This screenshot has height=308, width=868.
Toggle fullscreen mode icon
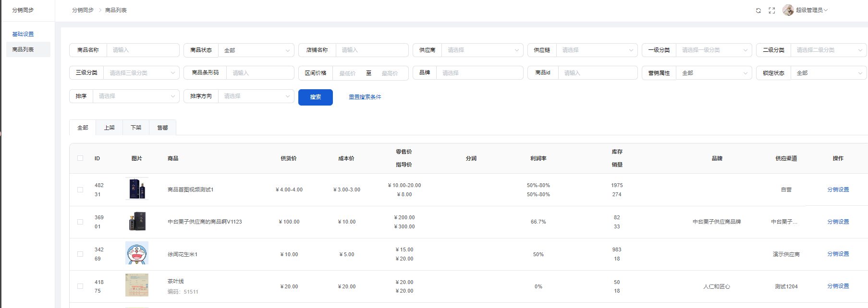click(x=771, y=11)
